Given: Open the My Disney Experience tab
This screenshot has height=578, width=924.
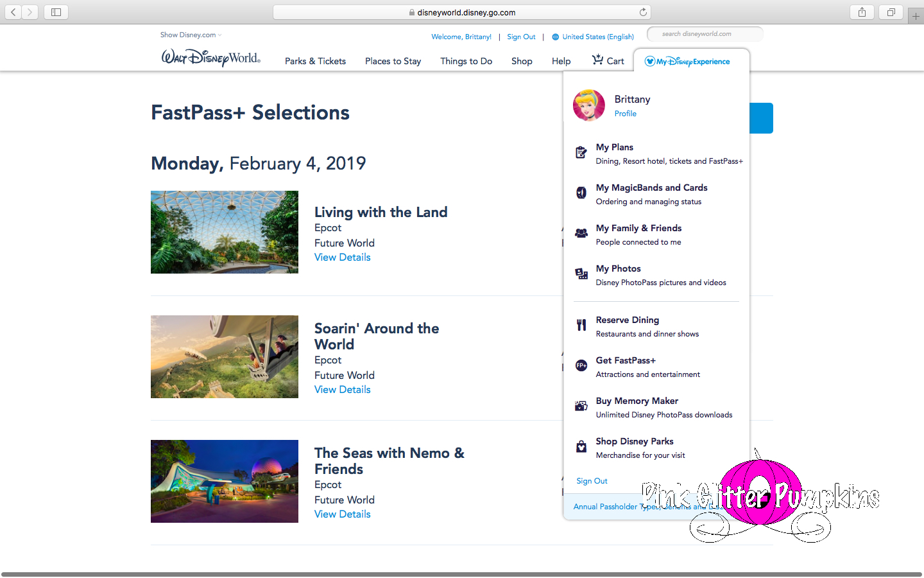Looking at the screenshot, I should coord(691,61).
